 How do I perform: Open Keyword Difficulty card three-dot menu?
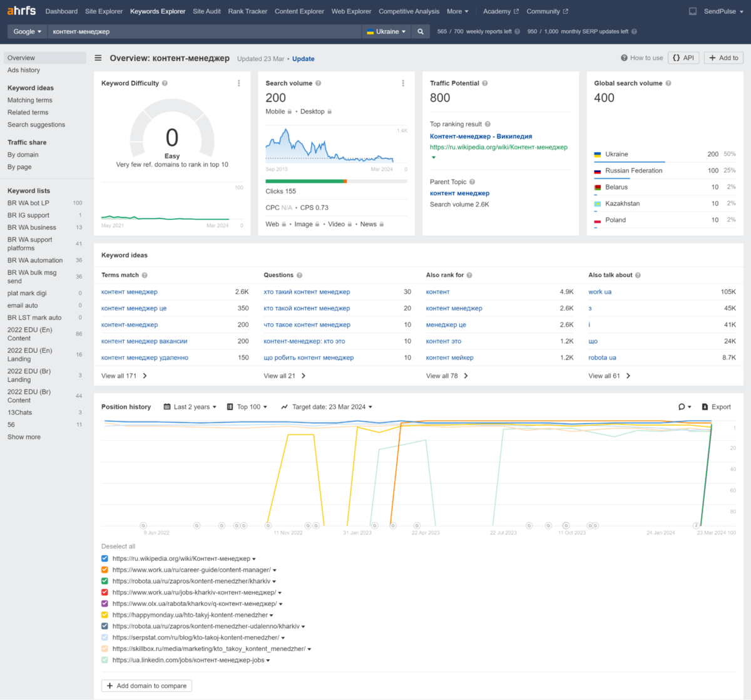click(239, 83)
